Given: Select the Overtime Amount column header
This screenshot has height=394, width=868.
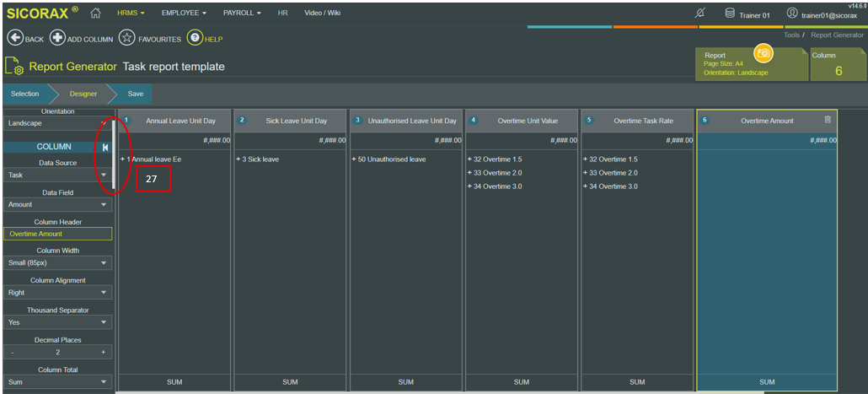Looking at the screenshot, I should coord(767,121).
